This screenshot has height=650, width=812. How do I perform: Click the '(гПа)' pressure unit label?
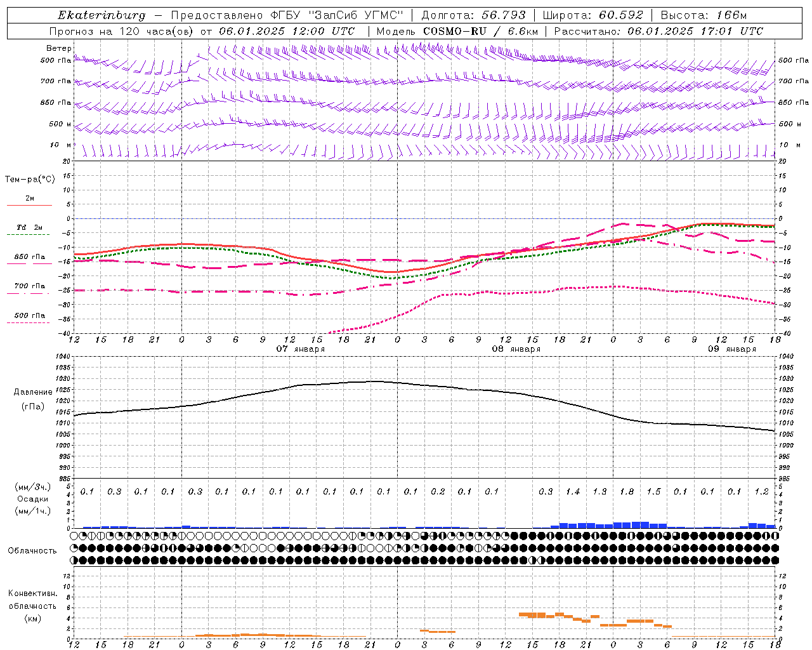coord(33,407)
